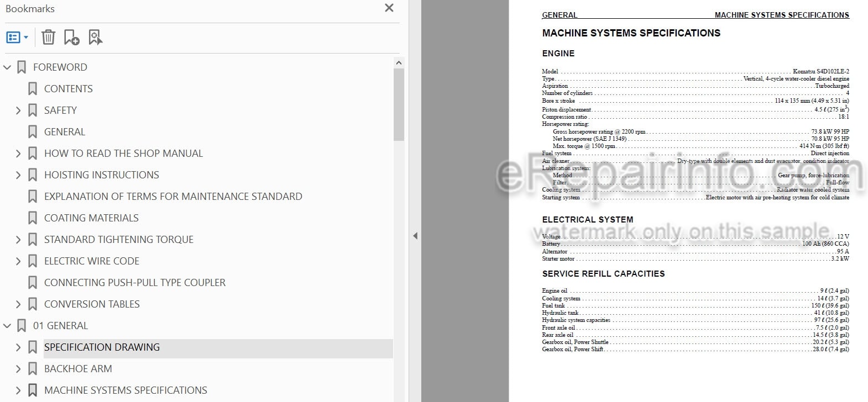The image size is (868, 402).
Task: Go to COATING MATERIALS bookmark
Action: coord(91,218)
